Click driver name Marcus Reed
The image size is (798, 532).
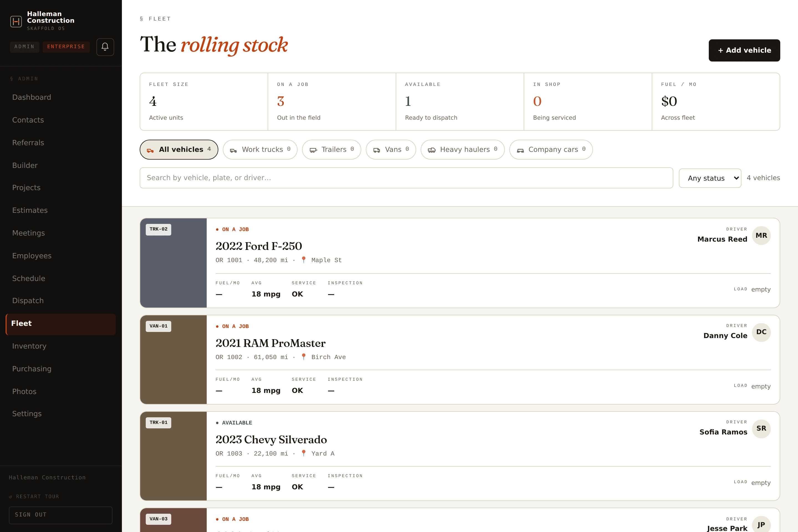(x=722, y=239)
